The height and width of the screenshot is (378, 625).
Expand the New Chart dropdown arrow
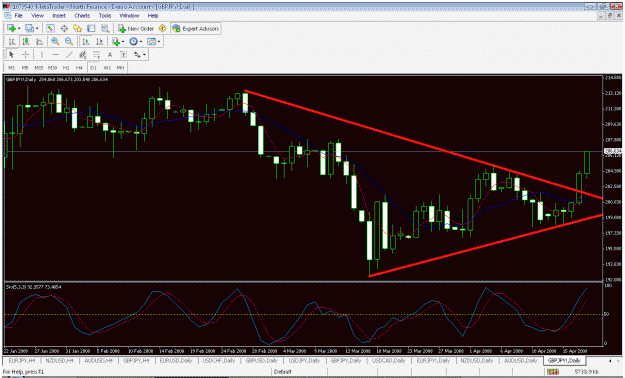(x=19, y=29)
